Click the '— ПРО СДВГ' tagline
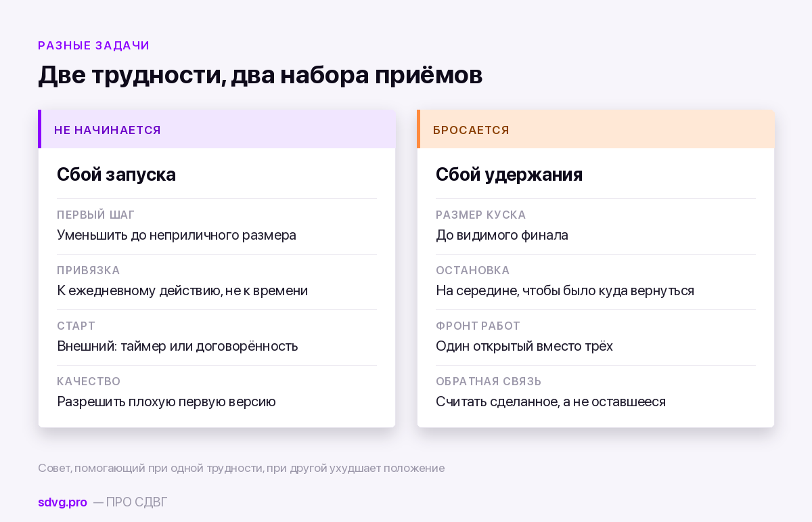The image size is (812, 522). (130, 502)
